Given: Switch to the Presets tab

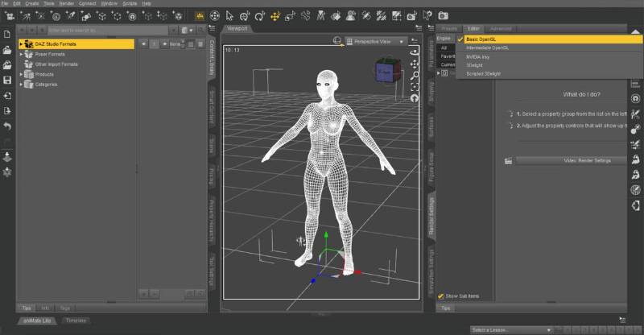Looking at the screenshot, I should click(x=449, y=29).
